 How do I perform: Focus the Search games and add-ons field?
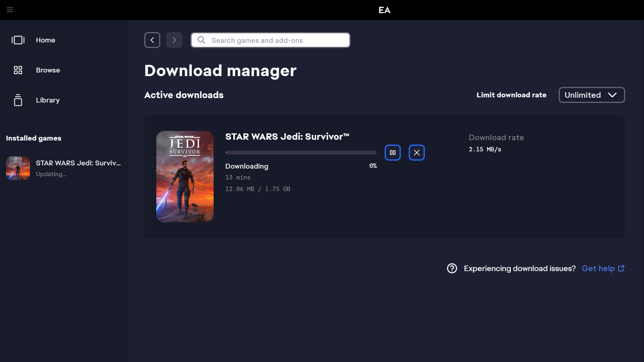point(277,40)
